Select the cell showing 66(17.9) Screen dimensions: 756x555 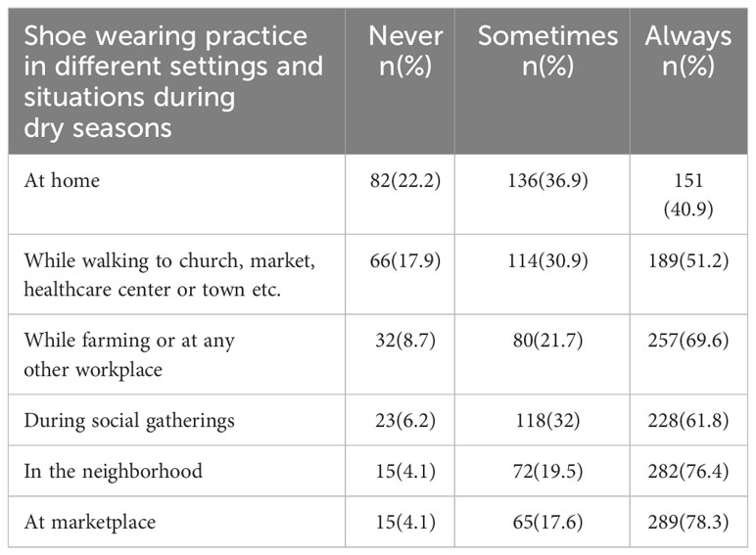pyautogui.click(x=405, y=260)
